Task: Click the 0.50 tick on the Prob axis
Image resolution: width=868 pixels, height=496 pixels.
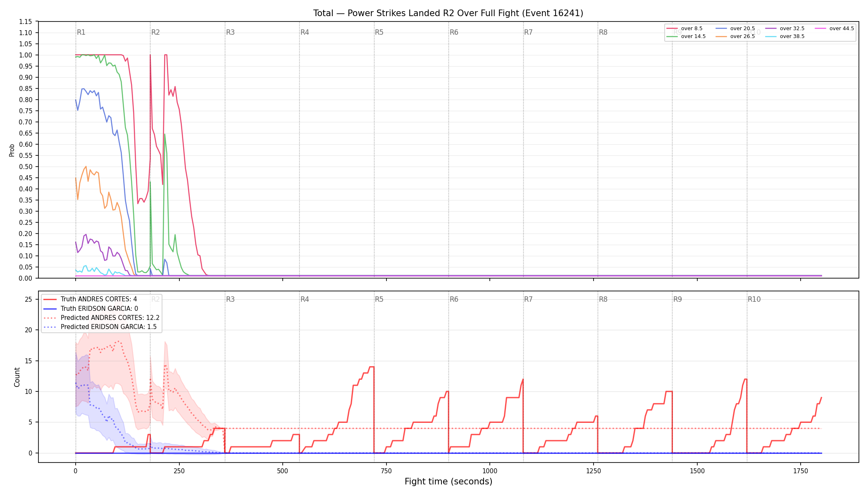Action: click(x=26, y=167)
